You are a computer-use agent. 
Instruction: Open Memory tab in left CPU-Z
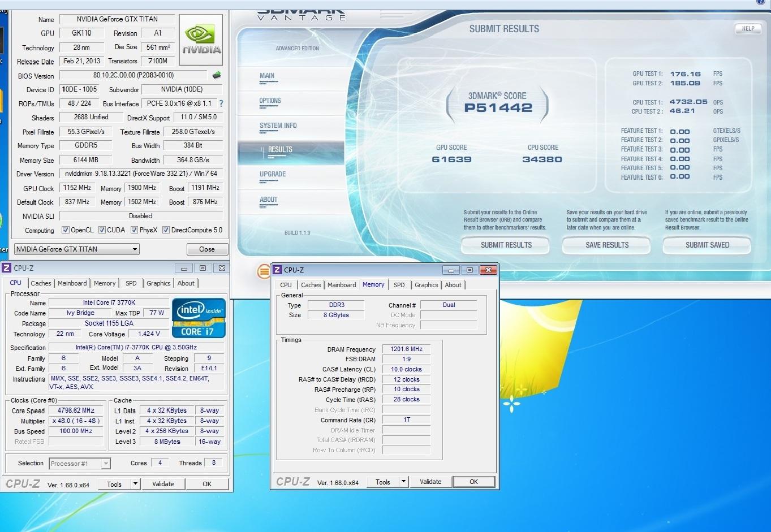pos(105,283)
